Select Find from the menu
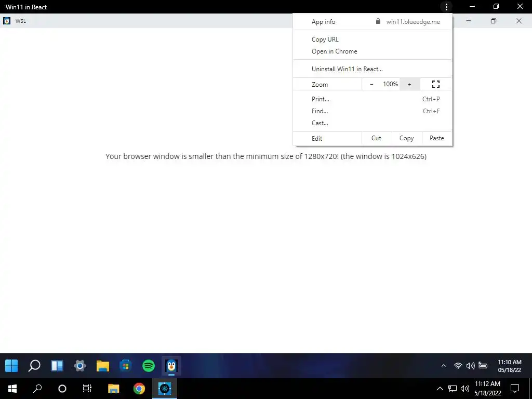 [x=373, y=111]
